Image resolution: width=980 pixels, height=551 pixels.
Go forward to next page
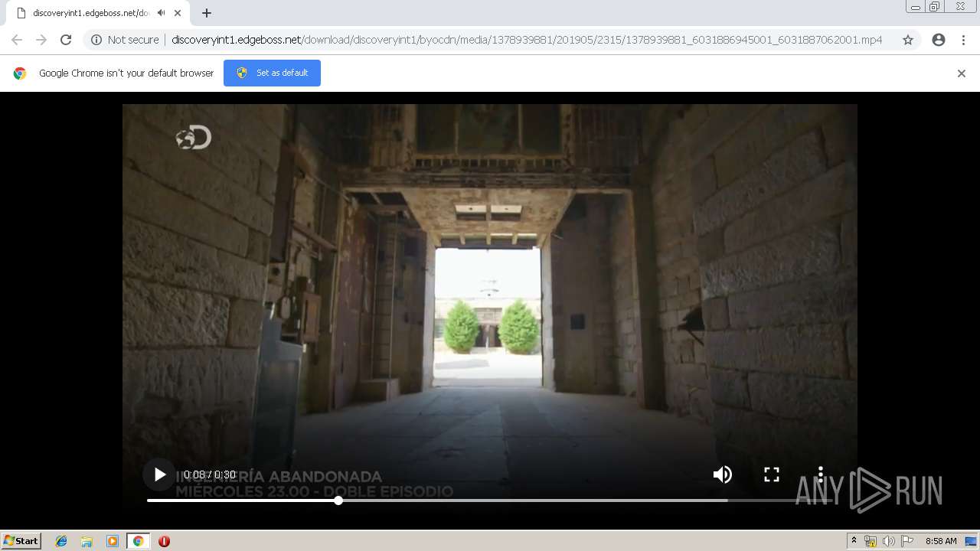tap(41, 40)
